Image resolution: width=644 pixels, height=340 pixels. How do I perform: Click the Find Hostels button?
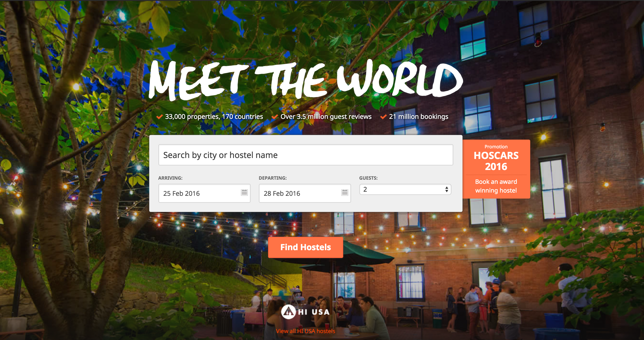(305, 247)
